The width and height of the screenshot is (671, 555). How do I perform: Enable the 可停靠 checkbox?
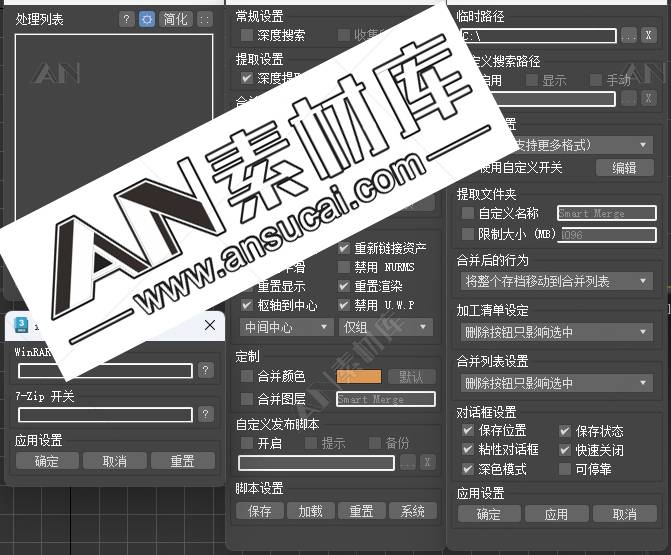565,469
